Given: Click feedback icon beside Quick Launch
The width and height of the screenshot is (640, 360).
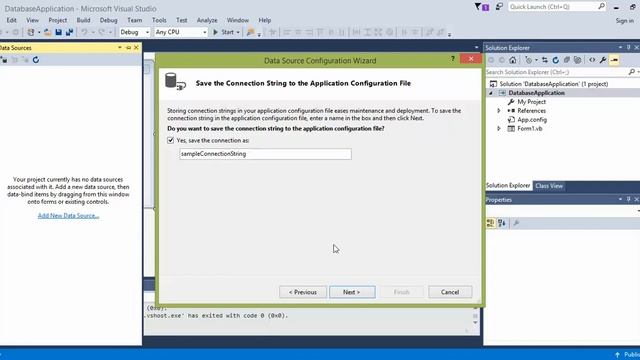Looking at the screenshot, I should (499, 7).
